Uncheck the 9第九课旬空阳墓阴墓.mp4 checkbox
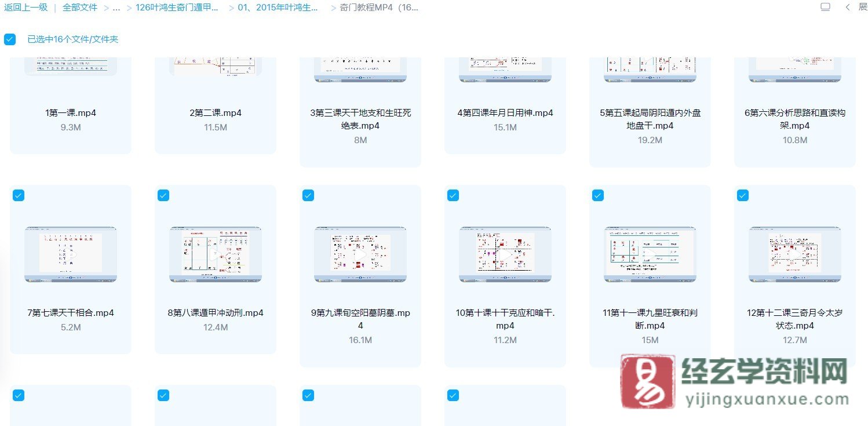This screenshot has width=868, height=426. point(308,196)
